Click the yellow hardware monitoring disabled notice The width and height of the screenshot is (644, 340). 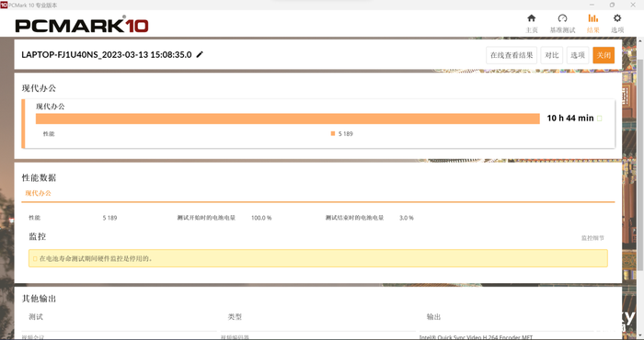[x=318, y=258]
